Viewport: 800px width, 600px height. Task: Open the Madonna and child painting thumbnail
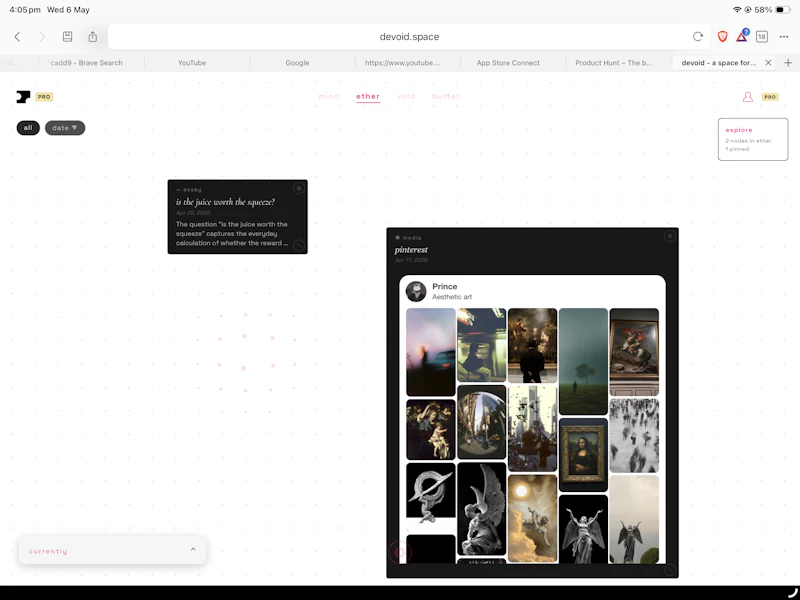tap(431, 430)
